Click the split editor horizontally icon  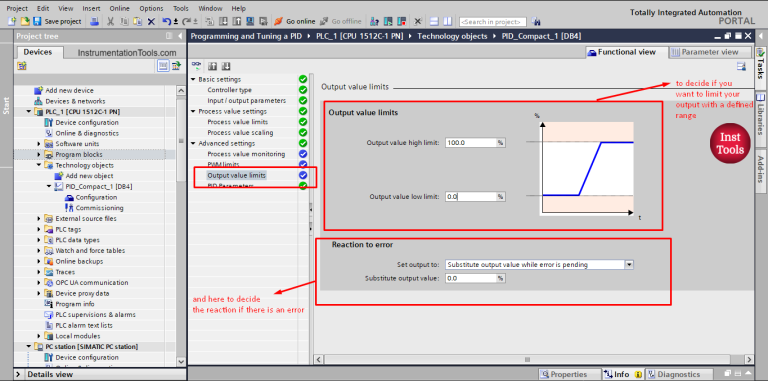[433, 22]
